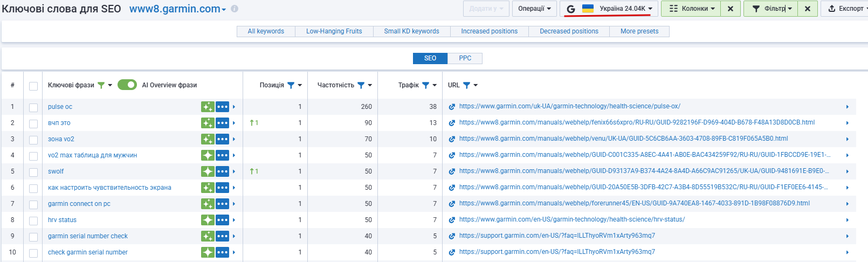This screenshot has width=868, height=262.
Task: Select All keywords preset tab
Action: 266,31
